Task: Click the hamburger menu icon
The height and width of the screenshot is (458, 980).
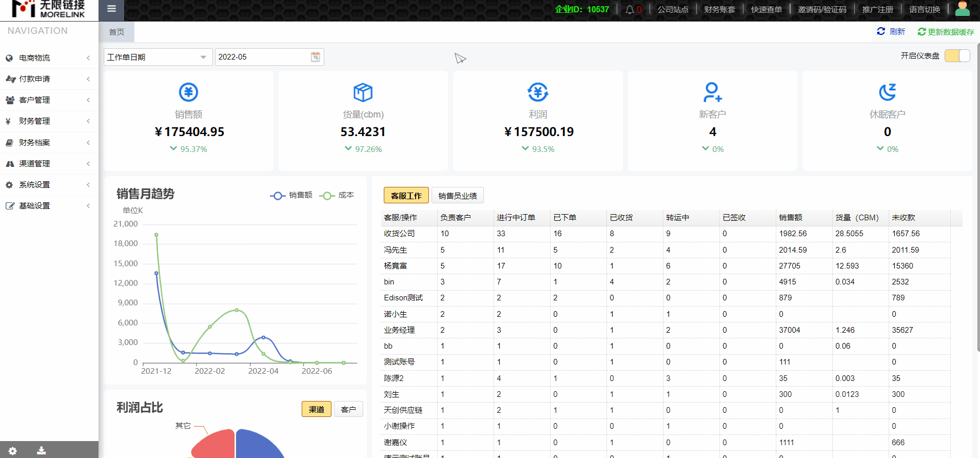Action: coord(111,9)
